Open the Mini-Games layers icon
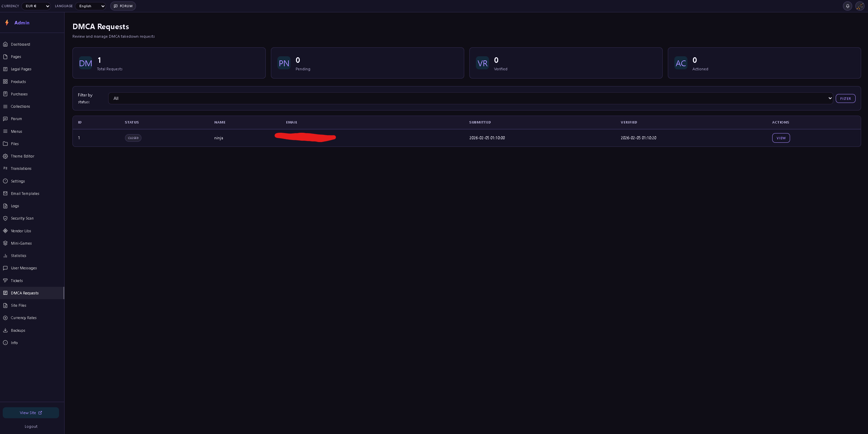Viewport: 868px width, 434px height. (5, 243)
